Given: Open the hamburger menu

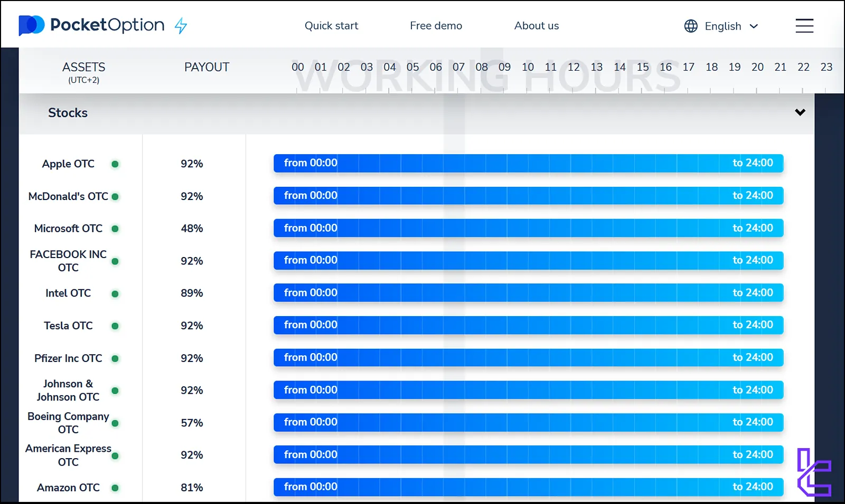Looking at the screenshot, I should pos(804,25).
